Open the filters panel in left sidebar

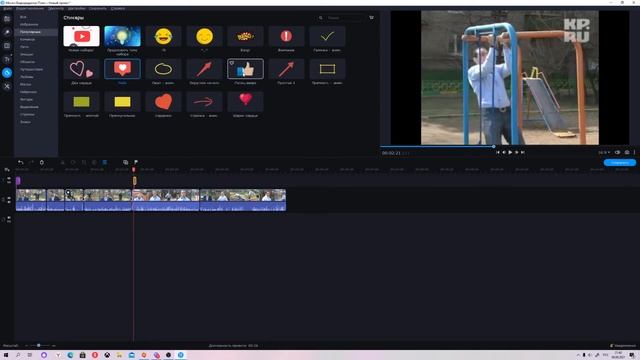click(7, 32)
